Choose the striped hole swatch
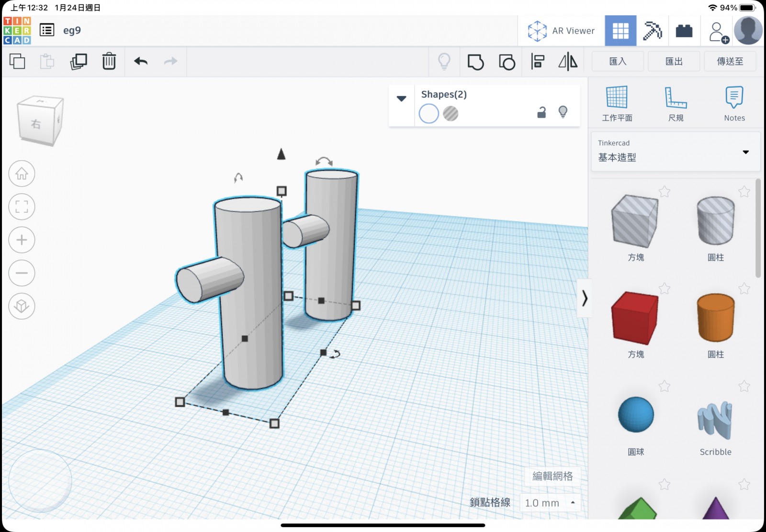Viewport: 766px width, 532px height. tap(451, 114)
